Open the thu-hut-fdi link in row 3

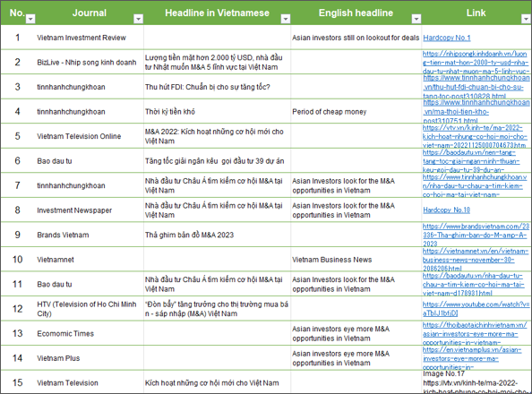click(476, 87)
